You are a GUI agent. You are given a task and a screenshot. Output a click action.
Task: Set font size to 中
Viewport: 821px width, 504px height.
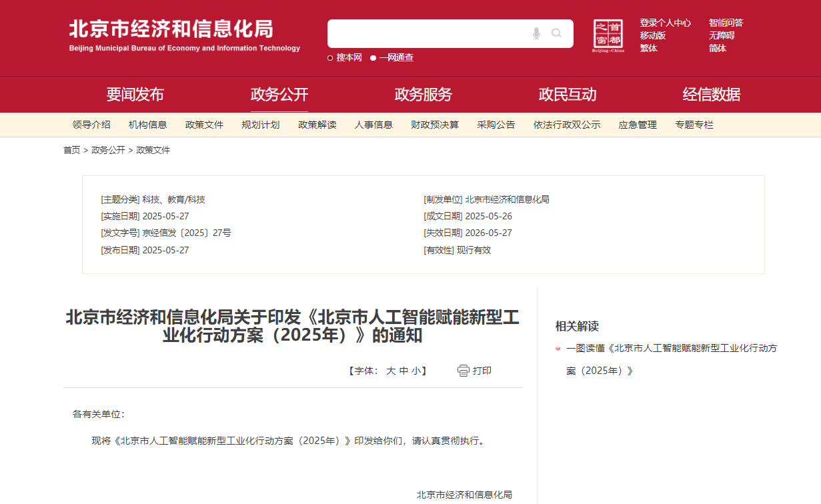tap(403, 371)
